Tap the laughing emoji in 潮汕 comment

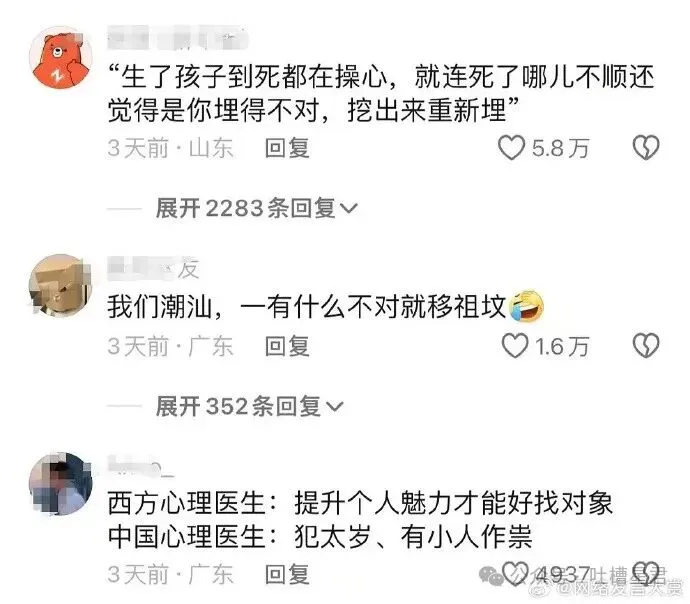[x=526, y=306]
